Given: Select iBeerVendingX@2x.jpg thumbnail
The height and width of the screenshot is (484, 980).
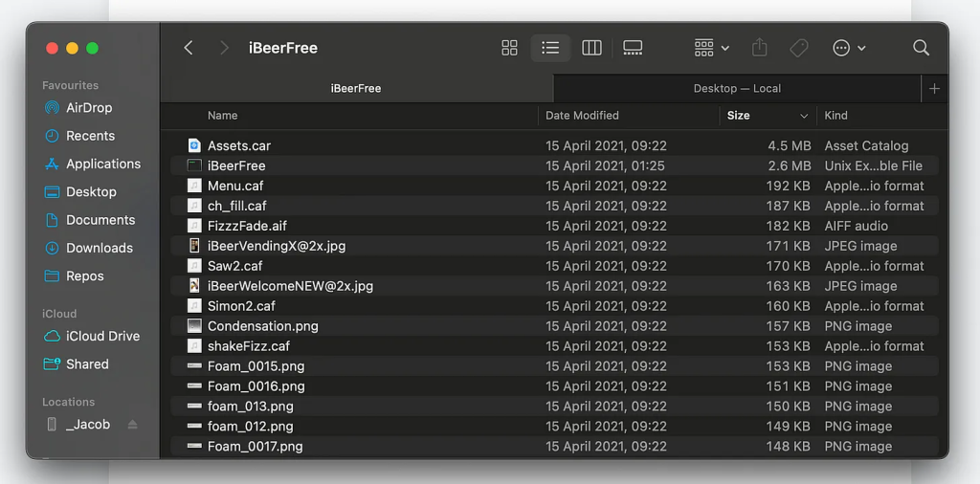Looking at the screenshot, I should [194, 246].
